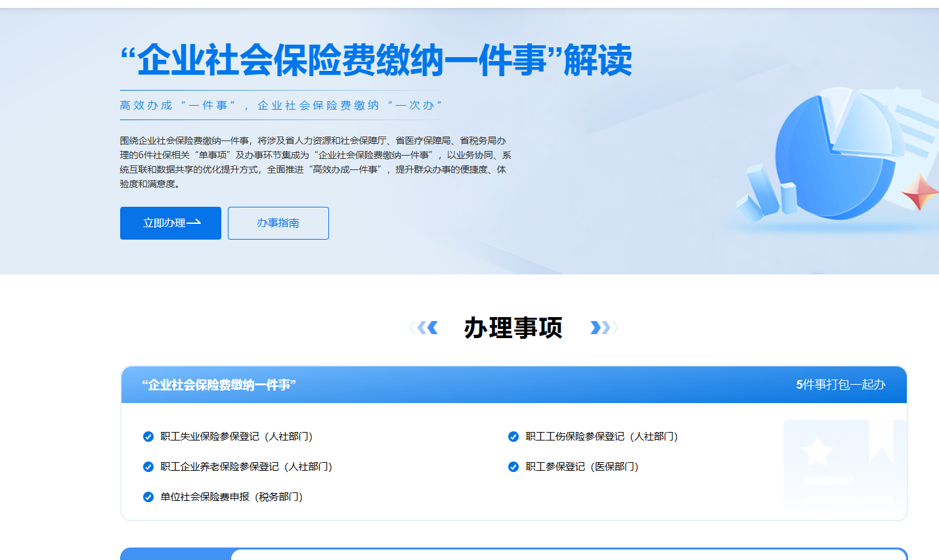Open 单位社会保险费申报（税务部门） item text

point(232,497)
